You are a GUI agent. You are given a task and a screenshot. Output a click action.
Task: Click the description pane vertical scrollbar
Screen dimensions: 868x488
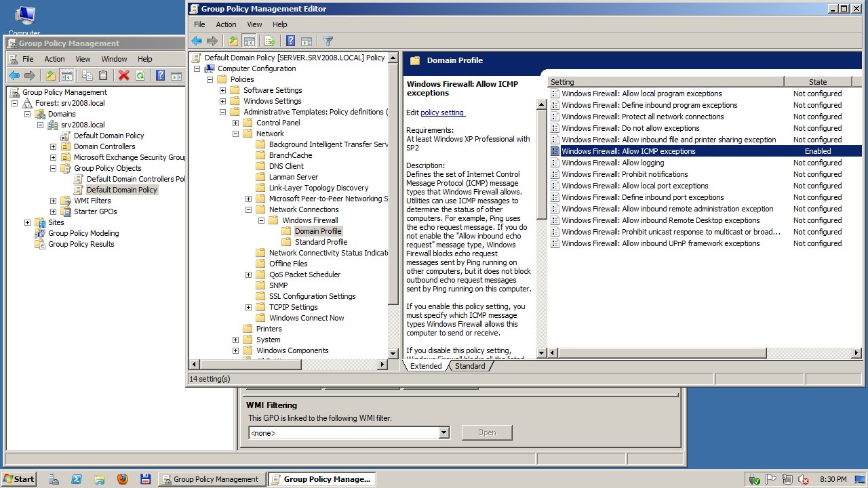coord(541,229)
